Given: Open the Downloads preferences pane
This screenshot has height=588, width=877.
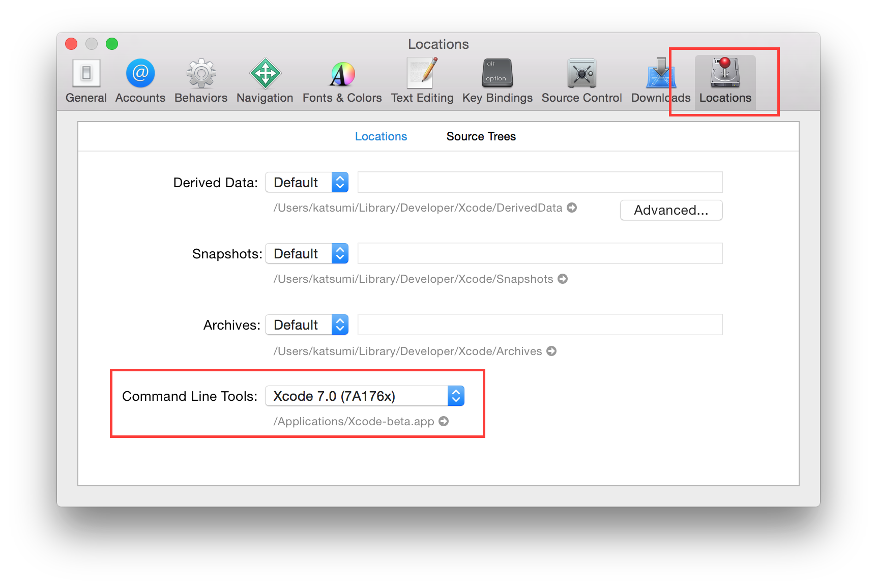Looking at the screenshot, I should pyautogui.click(x=661, y=81).
